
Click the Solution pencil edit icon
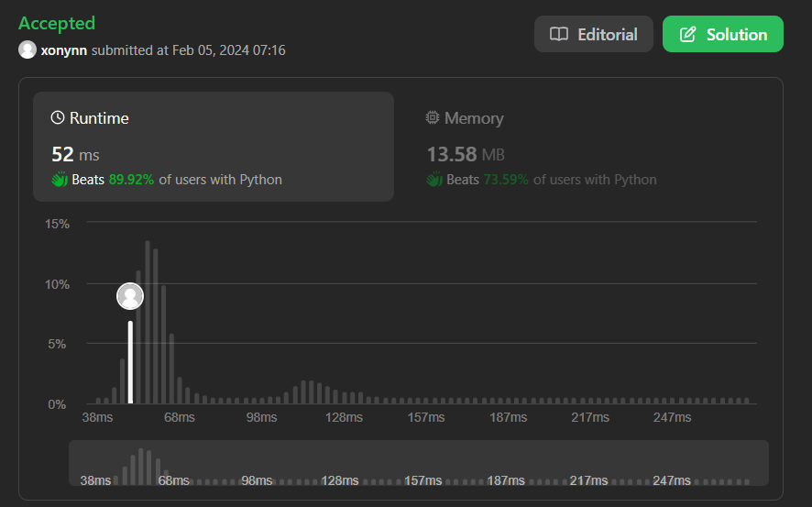coord(687,34)
